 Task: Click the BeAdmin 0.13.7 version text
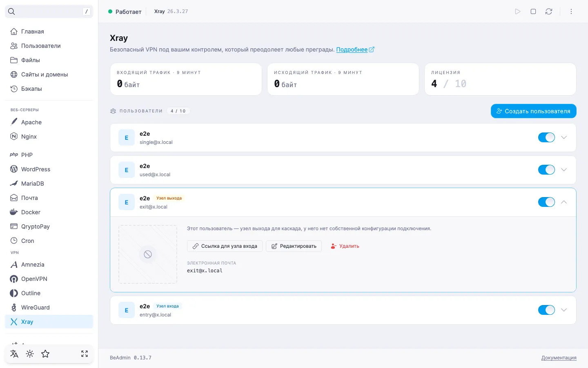click(x=131, y=358)
